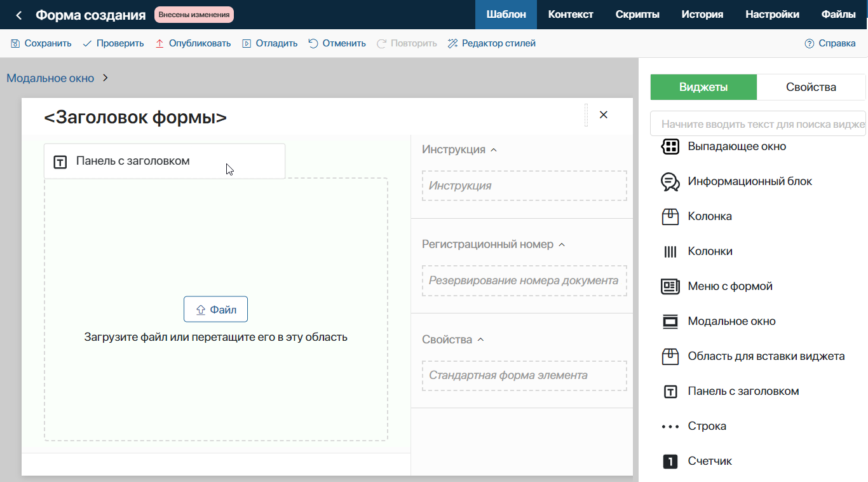Go back using the left arrow icon
This screenshot has height=482, width=868.
pyautogui.click(x=19, y=15)
